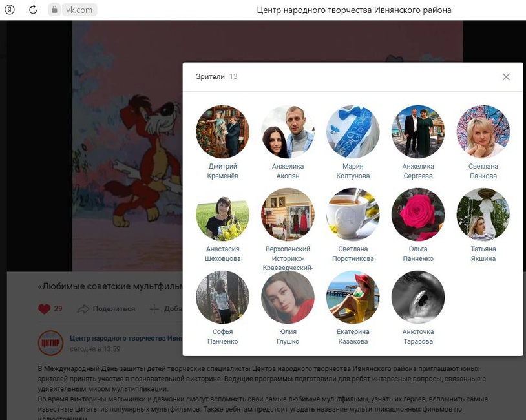This screenshot has width=526, height=420.
Task: Open the Светлана Панкова name link
Action: pyautogui.click(x=483, y=171)
